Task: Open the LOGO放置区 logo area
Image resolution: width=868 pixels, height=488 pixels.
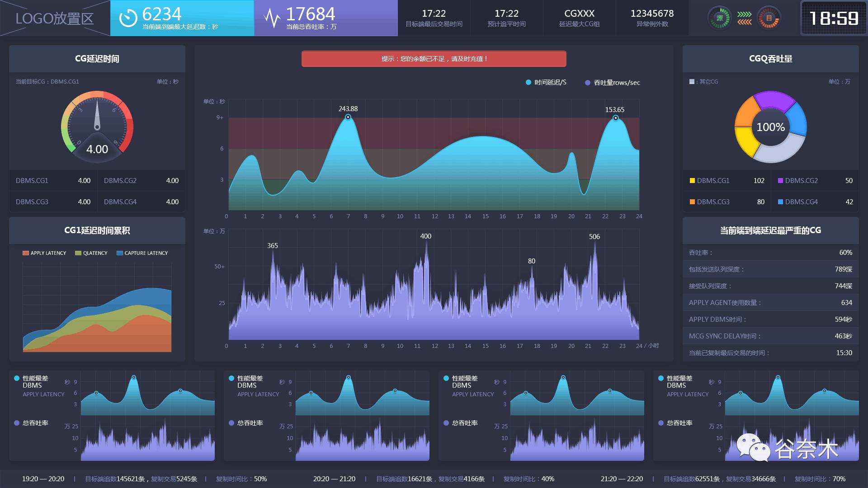Action: click(55, 18)
